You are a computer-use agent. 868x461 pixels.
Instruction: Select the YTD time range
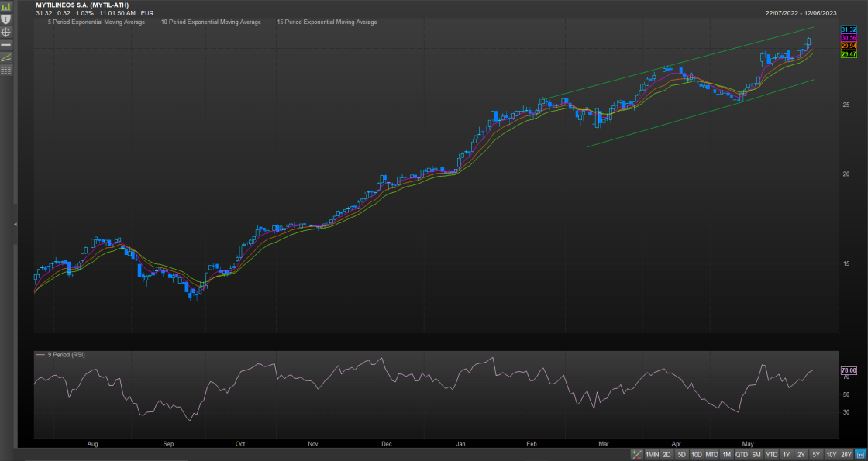771,455
